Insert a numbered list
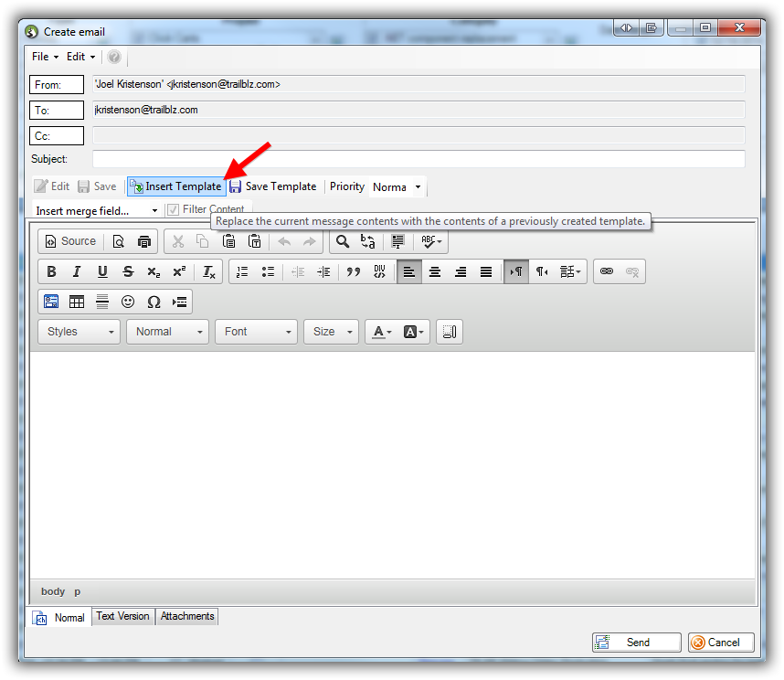 pyautogui.click(x=242, y=271)
